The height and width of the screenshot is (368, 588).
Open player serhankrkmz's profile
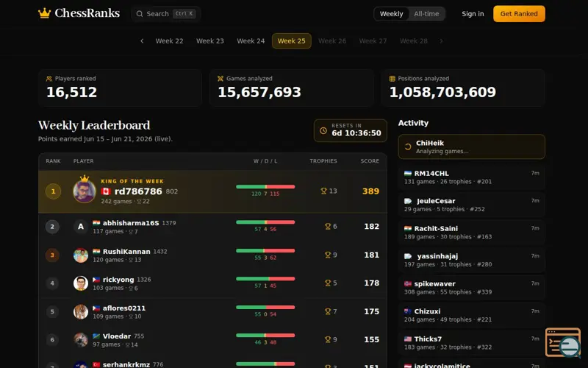pos(126,364)
